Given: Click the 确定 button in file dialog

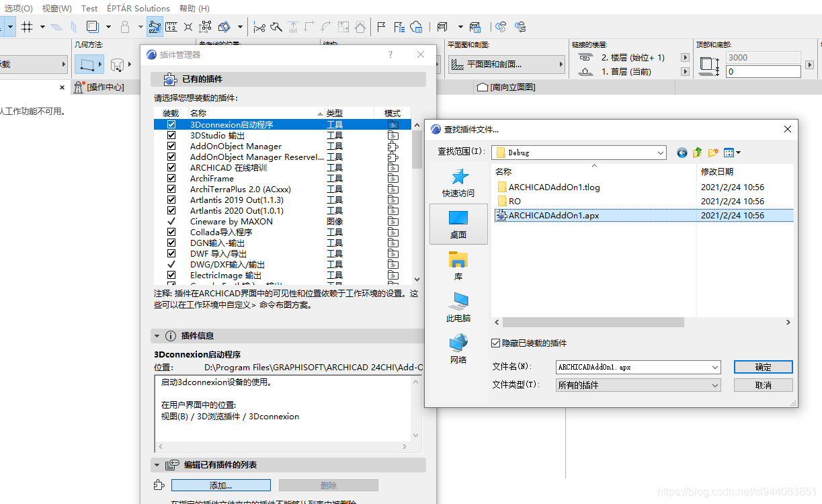Looking at the screenshot, I should click(x=763, y=367).
